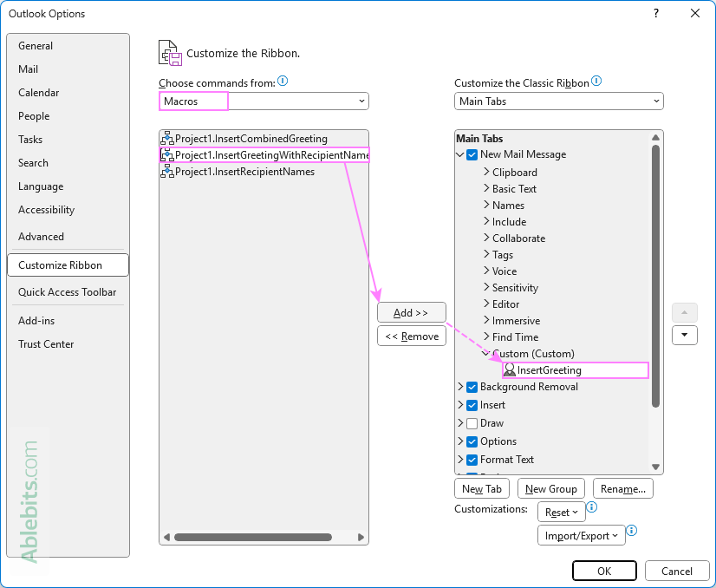This screenshot has width=716, height=588.
Task: Click the Project1.InsertCombinedGreeting macro icon
Action: [x=167, y=139]
